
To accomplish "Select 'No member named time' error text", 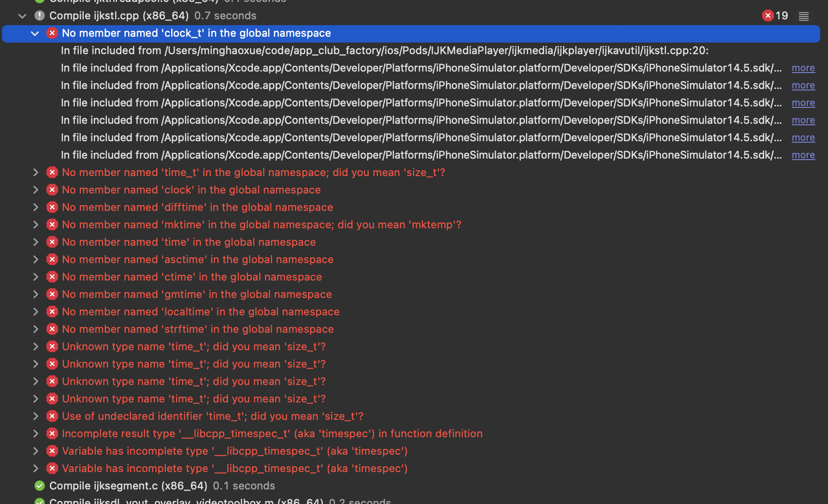I will pyautogui.click(x=189, y=242).
